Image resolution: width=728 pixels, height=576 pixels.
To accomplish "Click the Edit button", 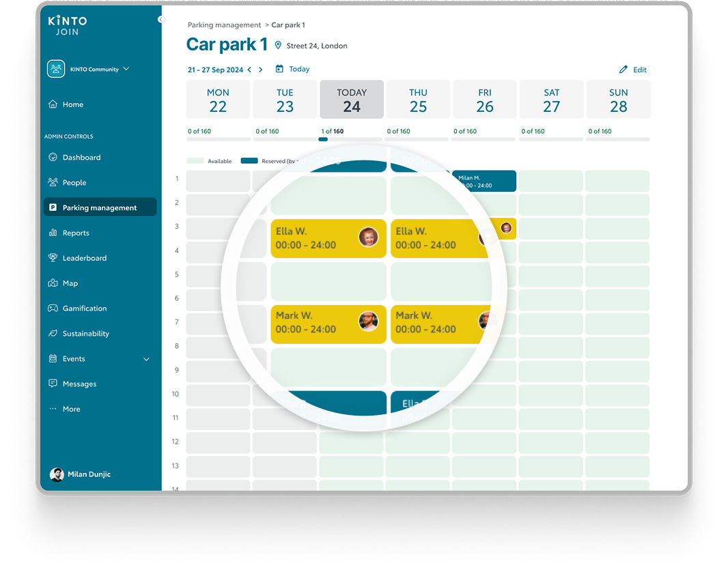I will tap(633, 70).
